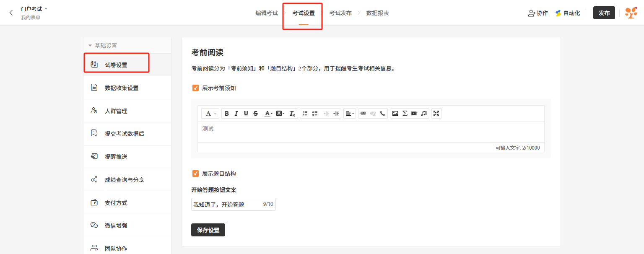This screenshot has width=644, height=254.
Task: Go back using the top-left arrow
Action: click(11, 13)
